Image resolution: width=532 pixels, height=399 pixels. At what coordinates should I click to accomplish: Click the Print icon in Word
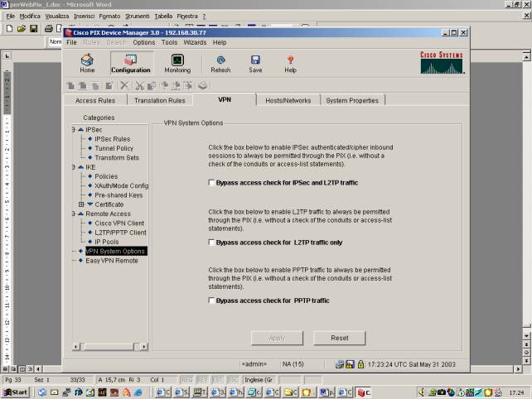tap(48, 28)
